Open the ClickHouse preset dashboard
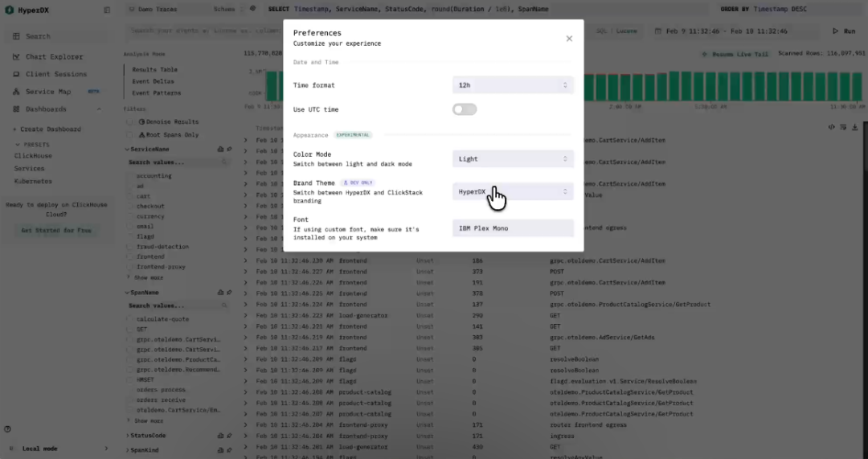The height and width of the screenshot is (459, 868). point(33,156)
